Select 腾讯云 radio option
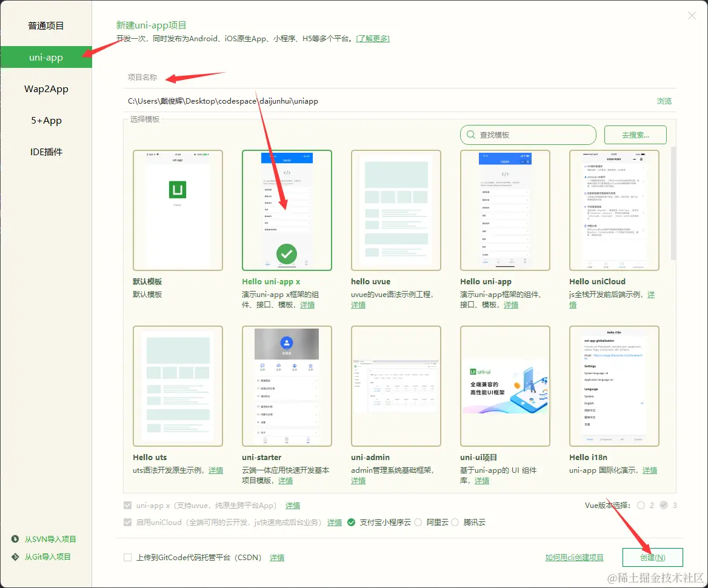Screen dimensions: 708x588 tap(455, 523)
